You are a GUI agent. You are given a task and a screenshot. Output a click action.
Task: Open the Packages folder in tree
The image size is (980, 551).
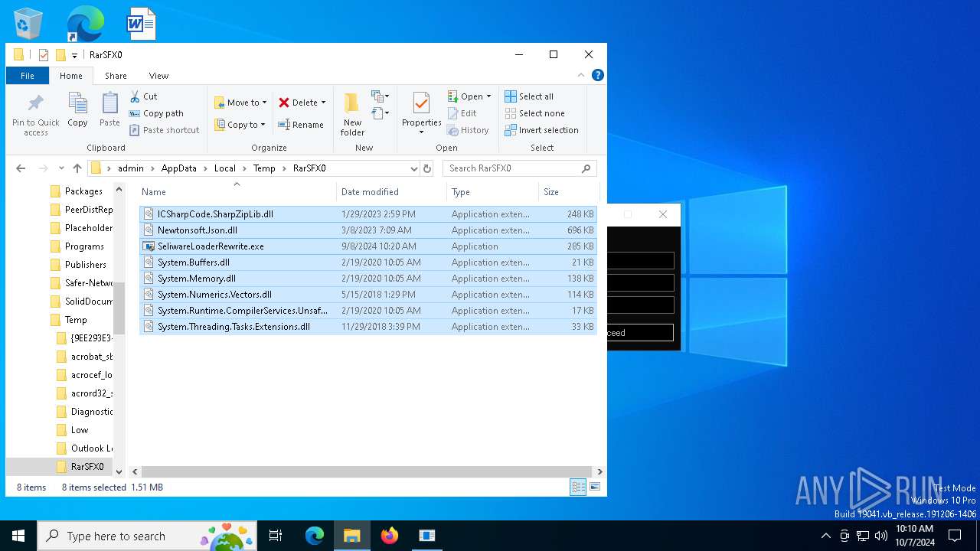pyautogui.click(x=83, y=191)
